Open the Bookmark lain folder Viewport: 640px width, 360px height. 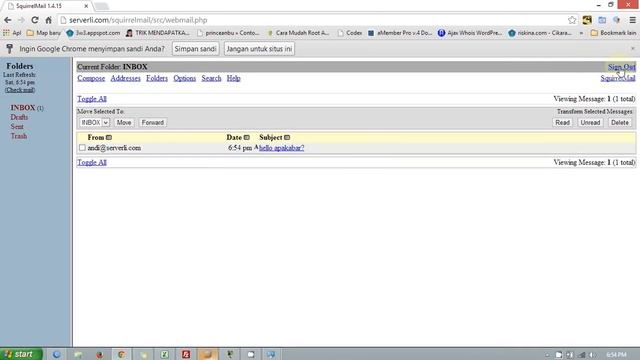[x=613, y=33]
